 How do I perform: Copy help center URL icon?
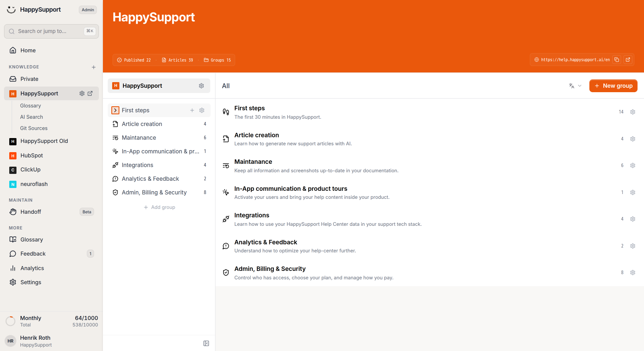[617, 60]
